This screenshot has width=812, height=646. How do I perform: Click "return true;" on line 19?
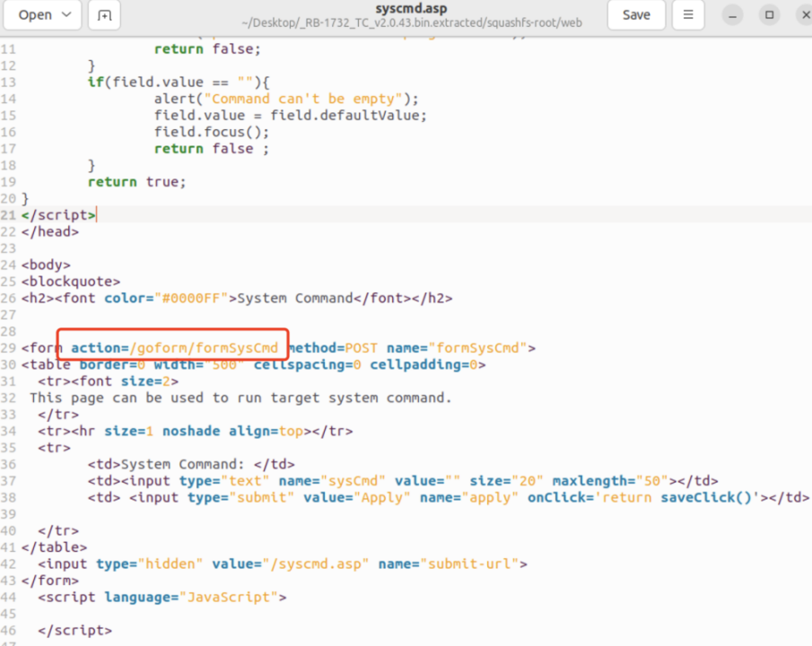click(x=136, y=182)
